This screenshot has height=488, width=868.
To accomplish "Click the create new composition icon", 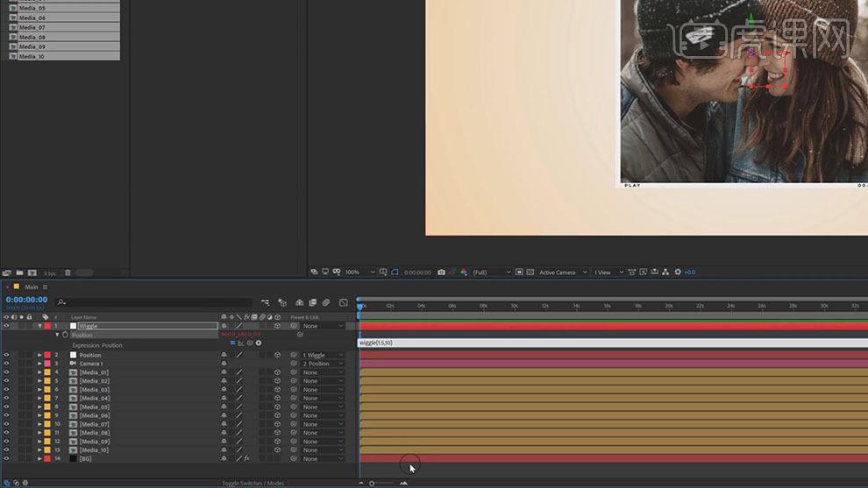I will coord(32,272).
